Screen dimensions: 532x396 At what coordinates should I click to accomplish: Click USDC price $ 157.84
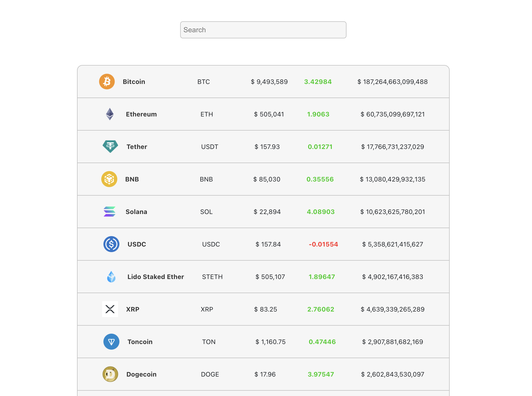tap(268, 244)
